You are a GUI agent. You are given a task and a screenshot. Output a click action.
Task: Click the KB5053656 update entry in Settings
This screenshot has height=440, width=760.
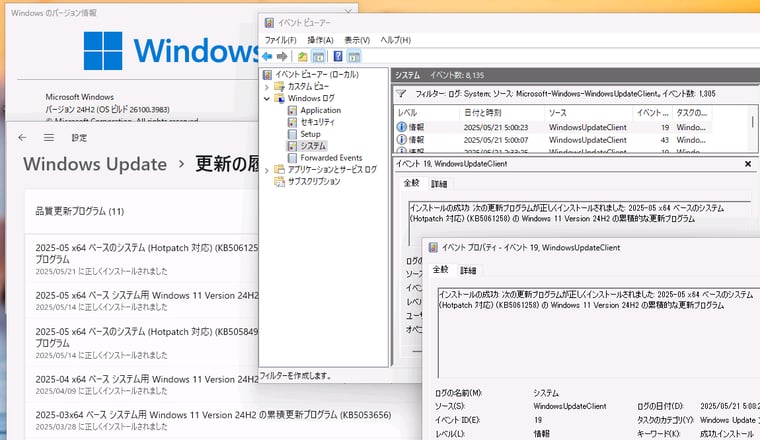coord(213,420)
